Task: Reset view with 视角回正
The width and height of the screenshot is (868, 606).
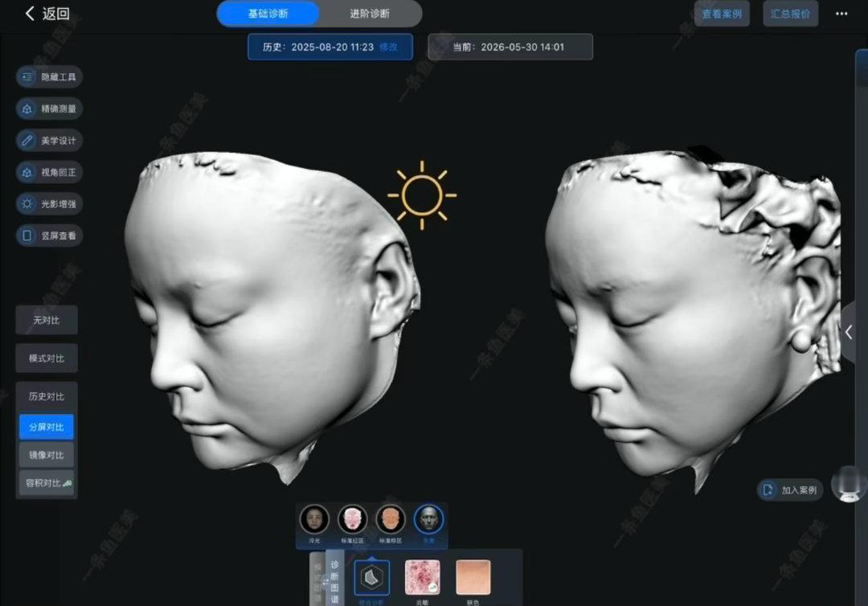Action: point(49,172)
